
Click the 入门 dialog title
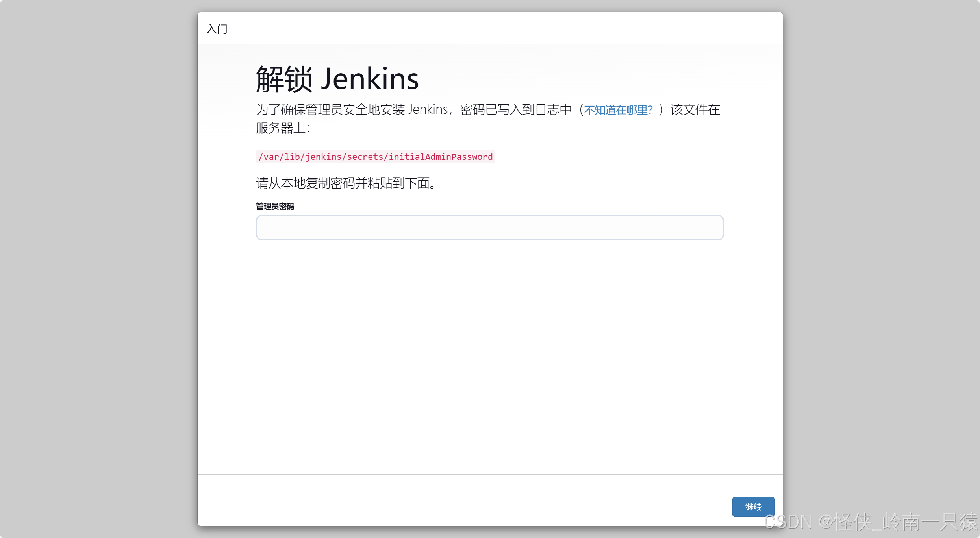pos(217,29)
